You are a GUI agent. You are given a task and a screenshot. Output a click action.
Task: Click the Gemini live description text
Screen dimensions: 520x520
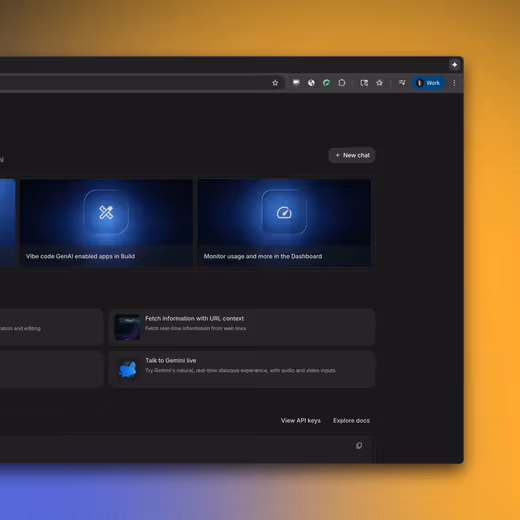(x=240, y=370)
